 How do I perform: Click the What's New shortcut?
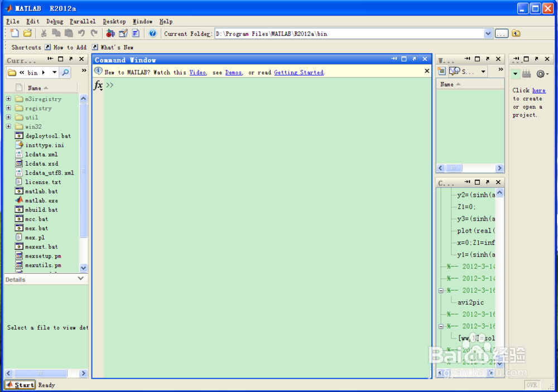(113, 47)
